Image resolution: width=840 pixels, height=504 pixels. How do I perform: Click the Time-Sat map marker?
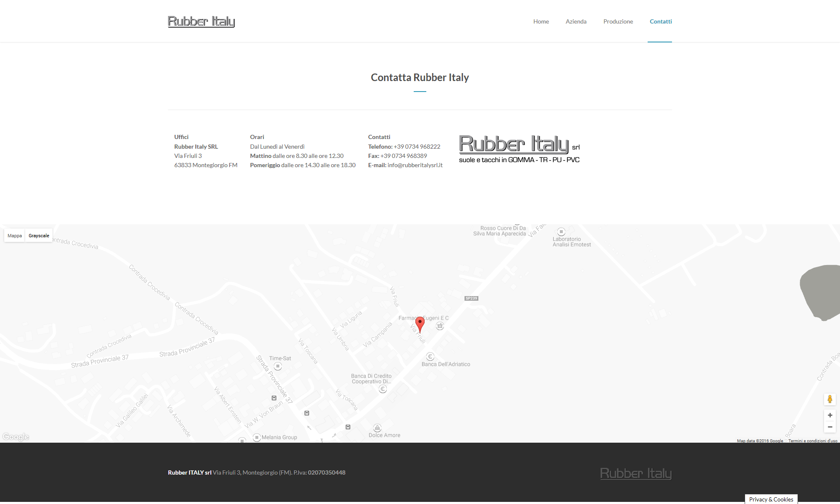[x=278, y=366]
